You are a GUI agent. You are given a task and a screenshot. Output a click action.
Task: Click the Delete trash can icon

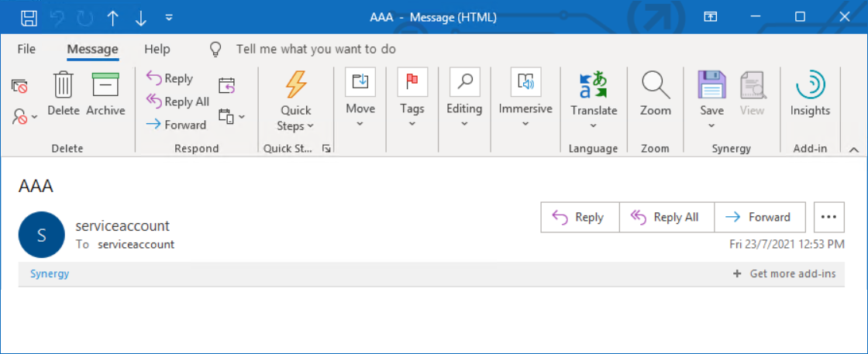pyautogui.click(x=64, y=85)
